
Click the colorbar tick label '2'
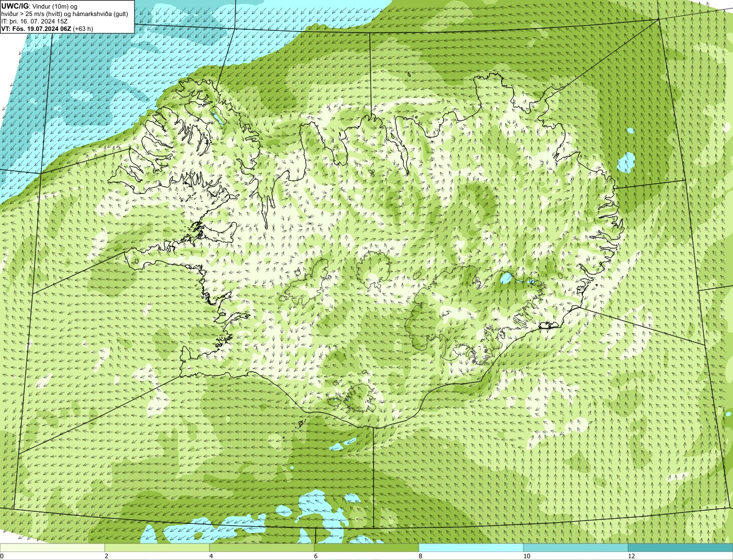point(107,556)
